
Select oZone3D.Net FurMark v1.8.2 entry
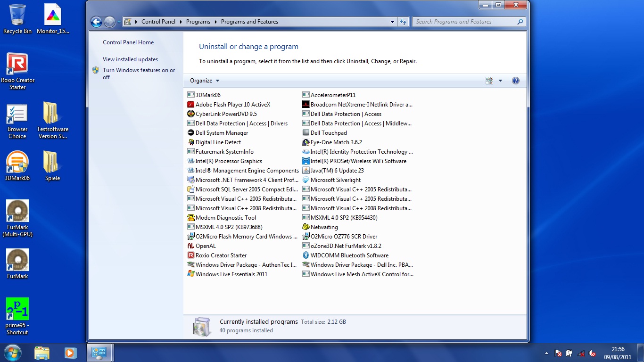pos(342,246)
